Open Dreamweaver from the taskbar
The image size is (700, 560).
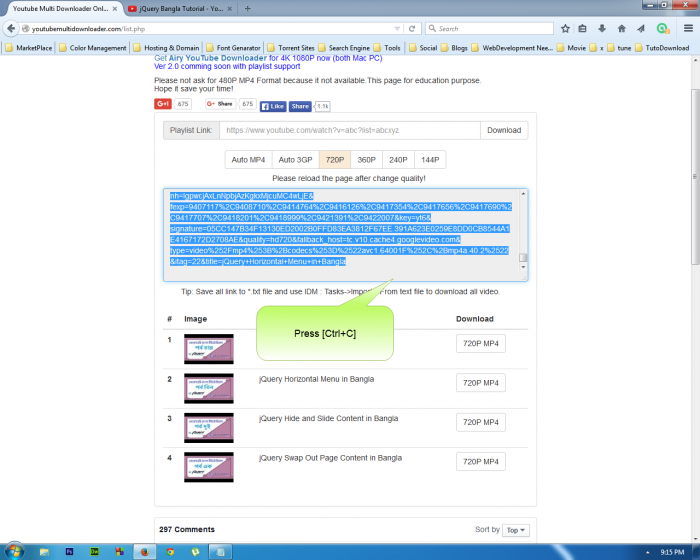(x=95, y=552)
